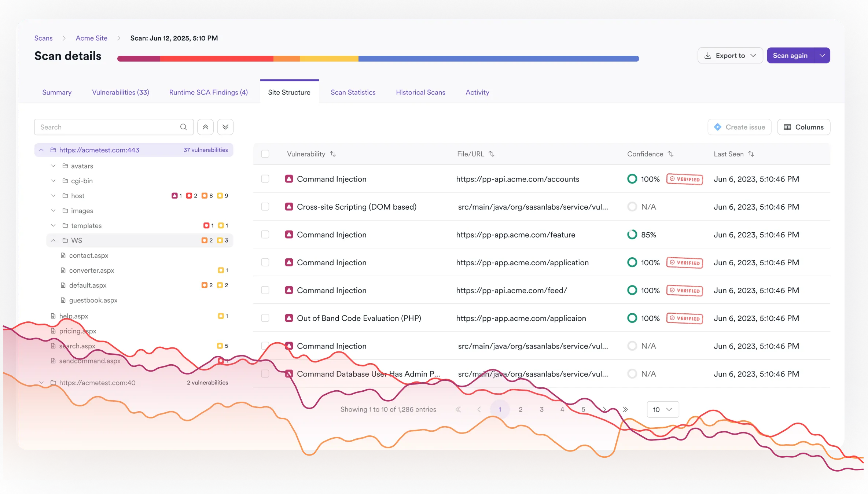This screenshot has width=868, height=494.
Task: Click sort icon next to Vulnerability header
Action: click(332, 154)
